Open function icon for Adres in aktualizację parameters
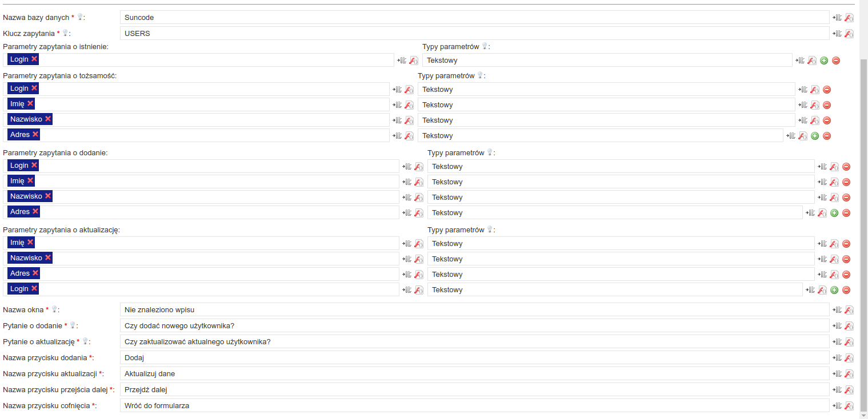Screen dimensions: 868x419 pos(419,275)
